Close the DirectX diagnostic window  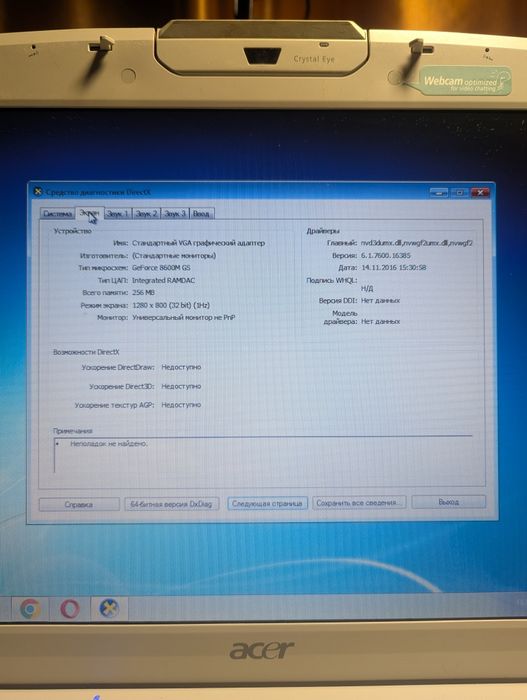point(480,193)
